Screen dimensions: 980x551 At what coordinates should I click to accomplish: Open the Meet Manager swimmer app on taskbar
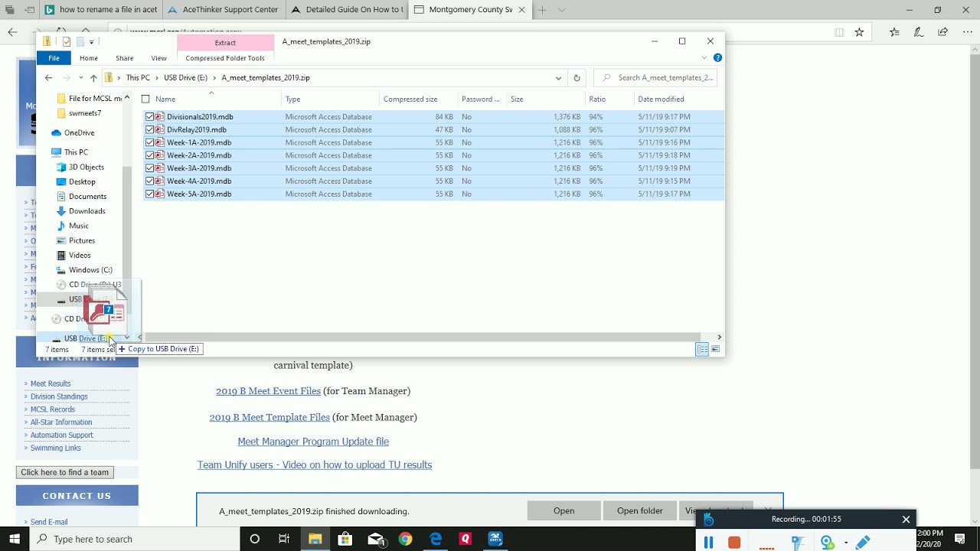[x=495, y=539]
